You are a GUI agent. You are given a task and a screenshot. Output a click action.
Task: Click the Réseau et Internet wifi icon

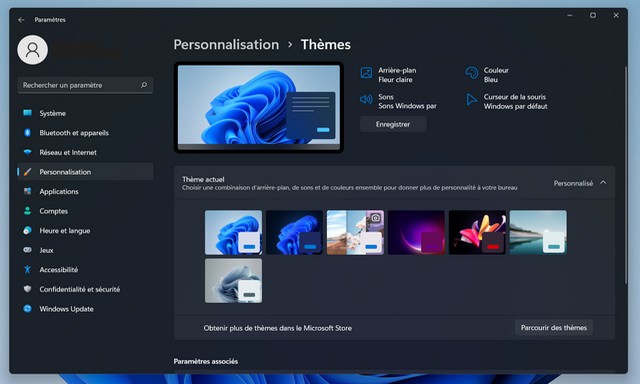(27, 152)
